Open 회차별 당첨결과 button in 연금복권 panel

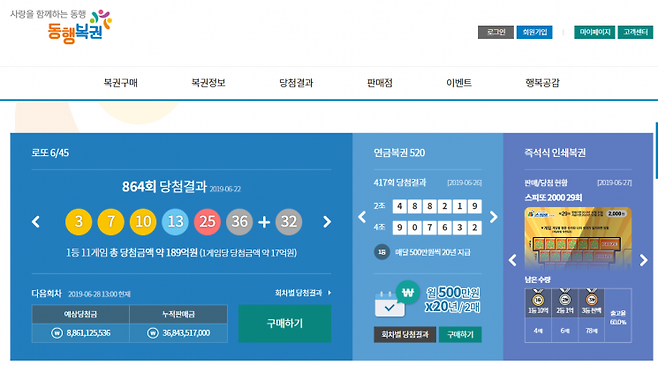point(405,334)
